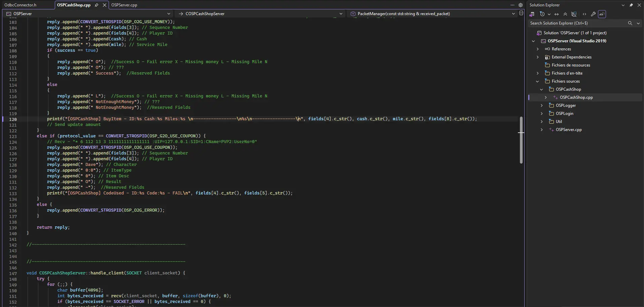The image size is (644, 307).
Task: Open the editor tab overflow ellipsis menu
Action: click(513, 5)
